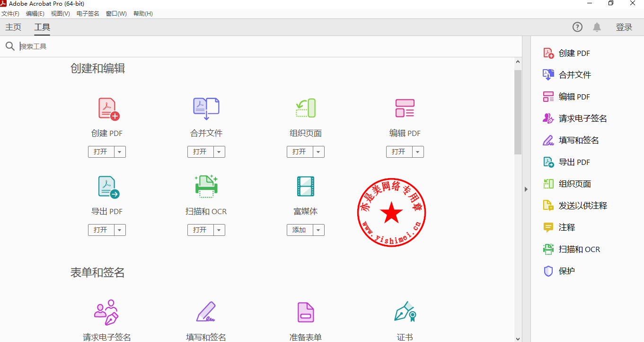Click the scrollbar up arrow
This screenshot has width=644, height=342.
click(x=518, y=62)
